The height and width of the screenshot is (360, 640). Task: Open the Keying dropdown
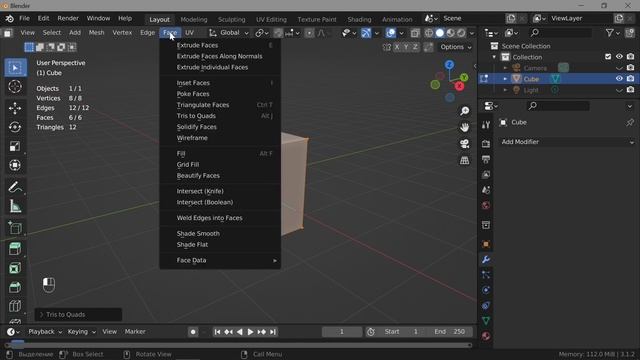[x=81, y=332]
